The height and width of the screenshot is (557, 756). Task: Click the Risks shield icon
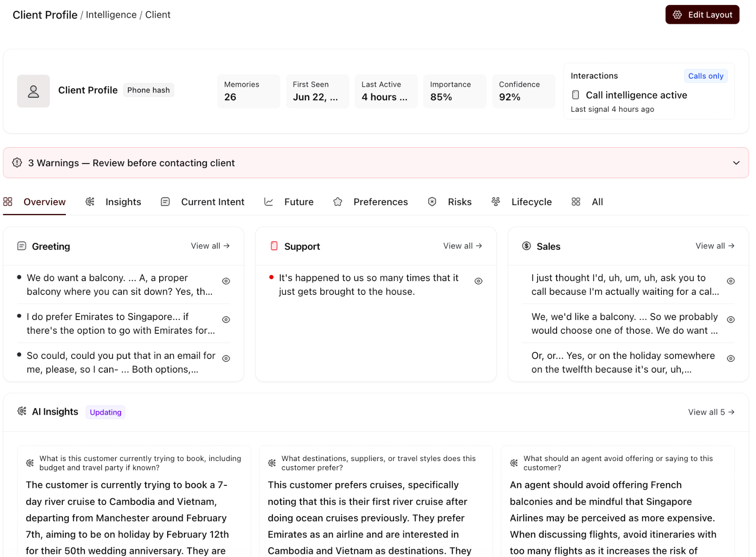[432, 202]
